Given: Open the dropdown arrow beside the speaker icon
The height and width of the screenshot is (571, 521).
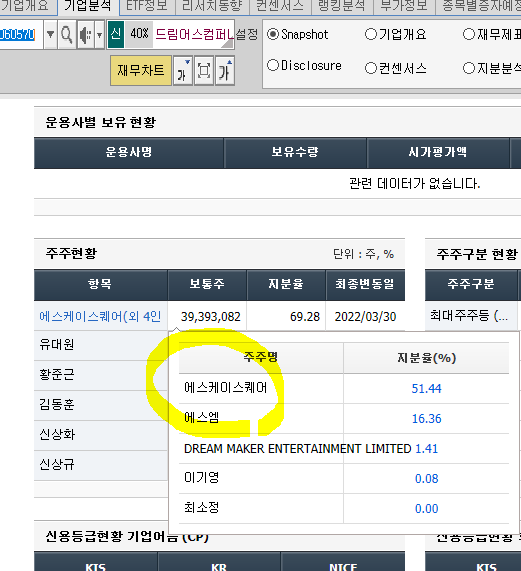Looking at the screenshot, I should point(99,35).
